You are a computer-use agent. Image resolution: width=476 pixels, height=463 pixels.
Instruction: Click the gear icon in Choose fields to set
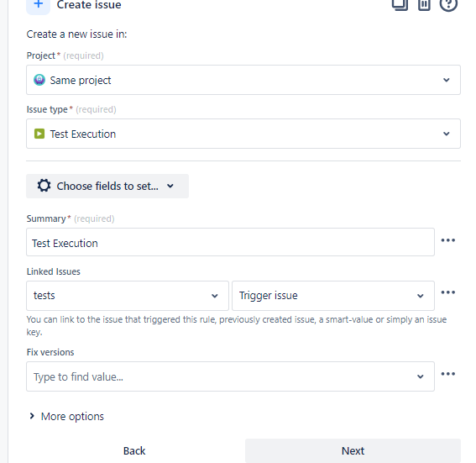(x=44, y=186)
